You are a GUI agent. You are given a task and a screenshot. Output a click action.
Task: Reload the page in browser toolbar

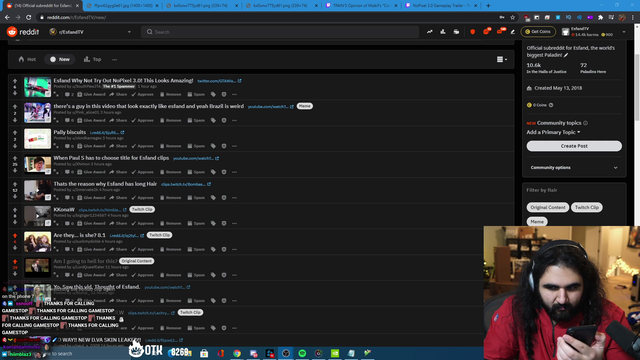point(29,18)
